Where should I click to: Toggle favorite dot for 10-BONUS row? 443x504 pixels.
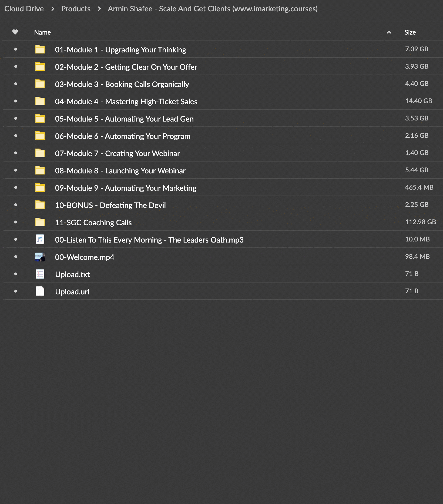click(x=16, y=205)
